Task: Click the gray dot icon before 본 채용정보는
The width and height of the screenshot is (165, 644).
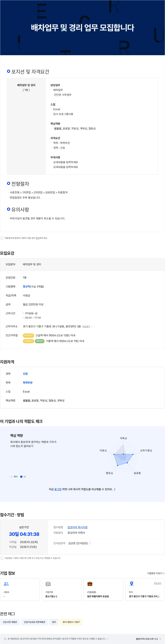Action: 5,639
